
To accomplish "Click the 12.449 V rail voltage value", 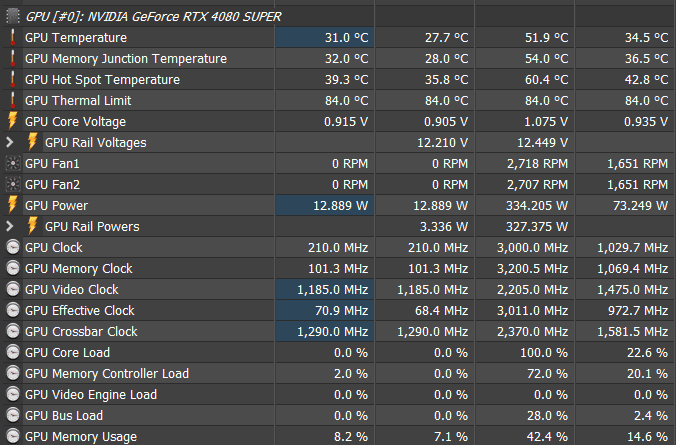I will coord(542,143).
